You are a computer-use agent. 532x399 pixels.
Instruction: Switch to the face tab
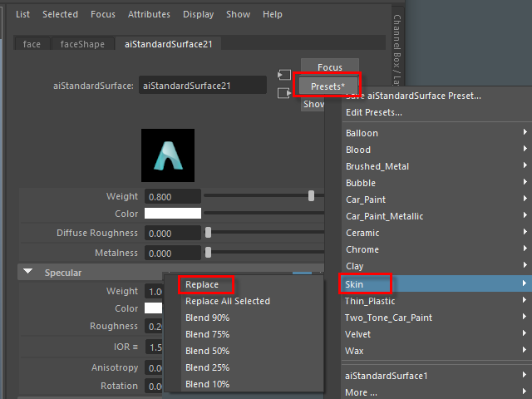click(33, 44)
